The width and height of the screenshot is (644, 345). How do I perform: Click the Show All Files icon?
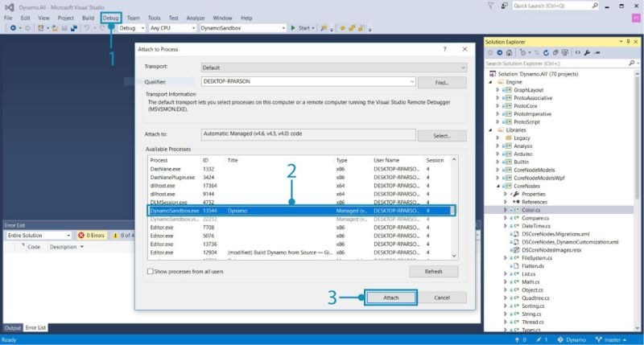(x=565, y=52)
